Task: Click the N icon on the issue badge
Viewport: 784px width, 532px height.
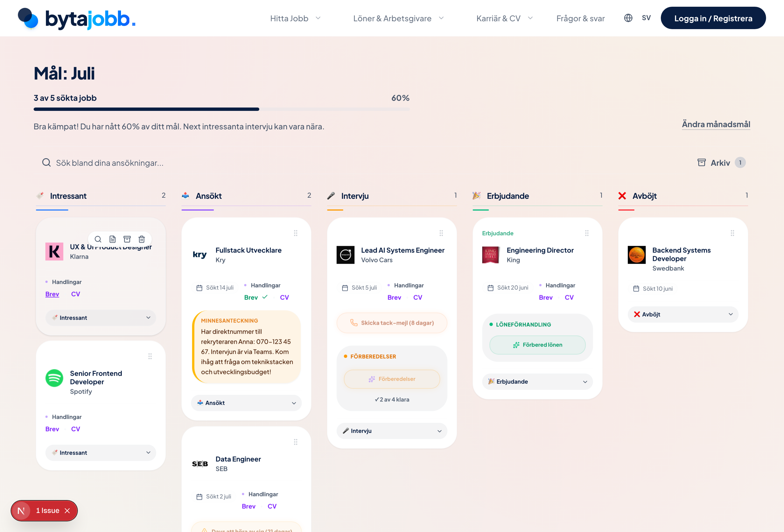Action: [21, 511]
